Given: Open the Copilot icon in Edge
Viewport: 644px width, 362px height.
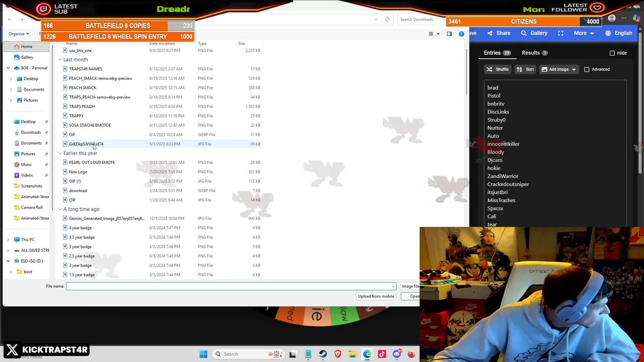Looking at the screenshot, I should pos(636,19).
